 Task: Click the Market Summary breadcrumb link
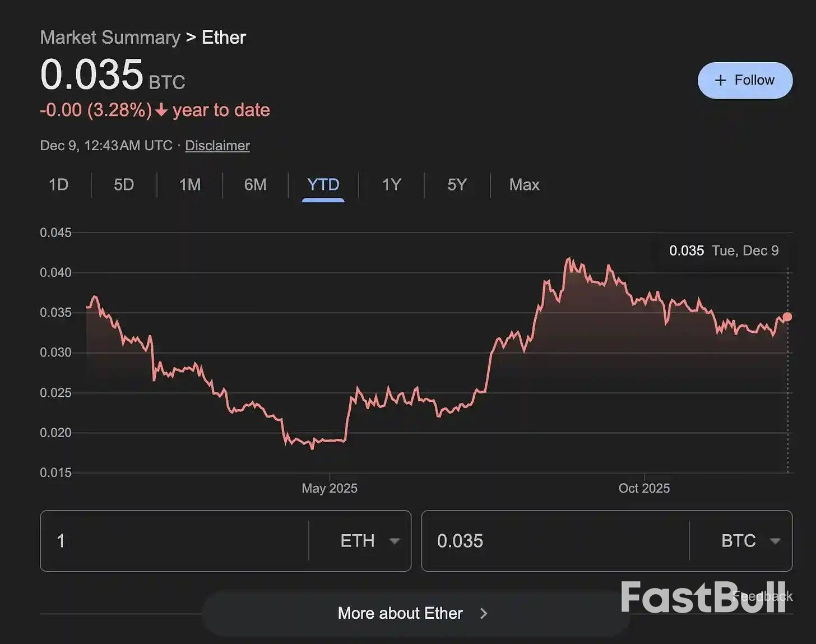(x=110, y=38)
